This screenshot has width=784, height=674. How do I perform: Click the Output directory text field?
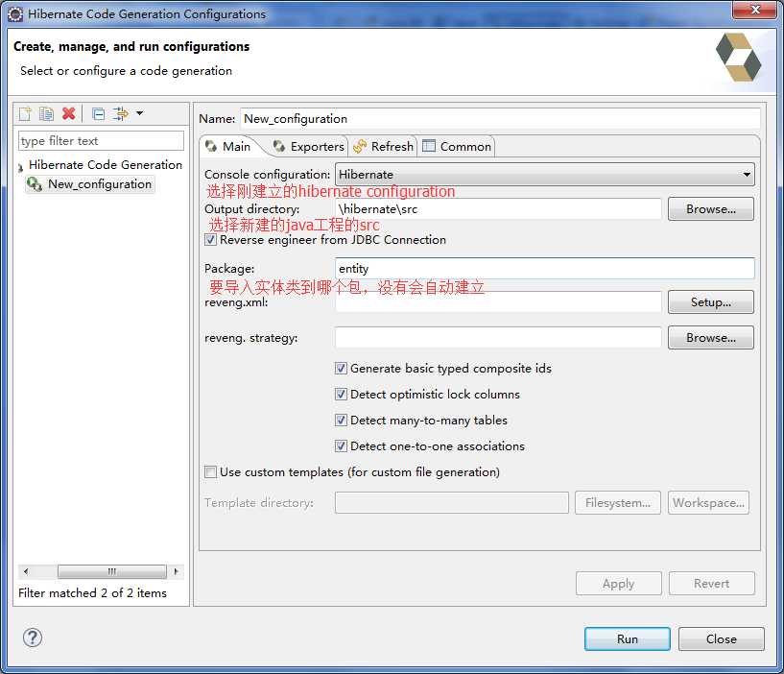tap(498, 209)
